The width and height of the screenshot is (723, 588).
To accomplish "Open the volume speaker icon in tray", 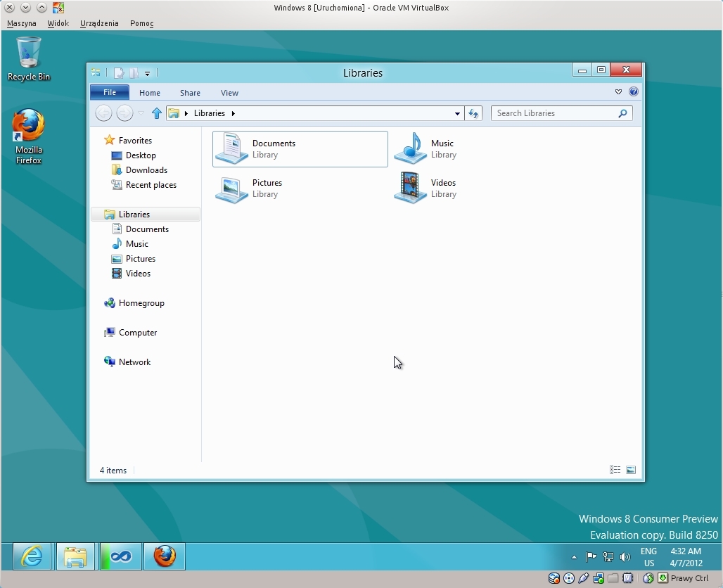I will point(625,557).
